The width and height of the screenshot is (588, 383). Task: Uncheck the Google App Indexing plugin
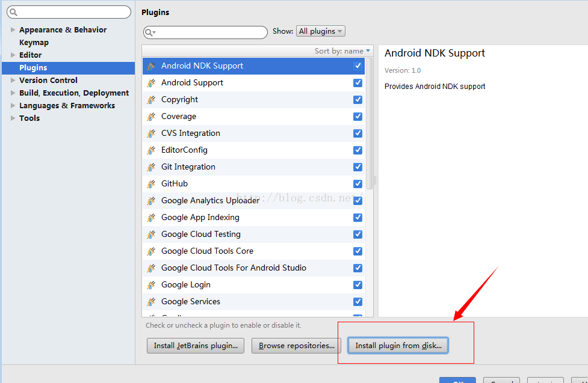(357, 218)
